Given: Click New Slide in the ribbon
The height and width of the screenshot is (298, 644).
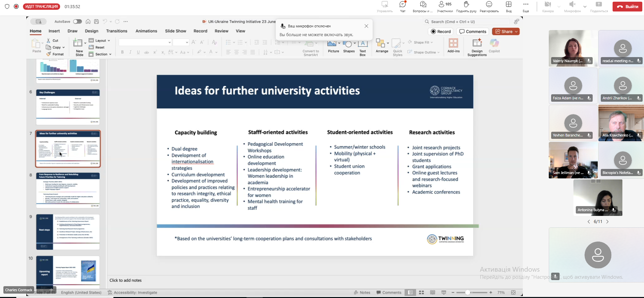Looking at the screenshot, I should pos(79,47).
